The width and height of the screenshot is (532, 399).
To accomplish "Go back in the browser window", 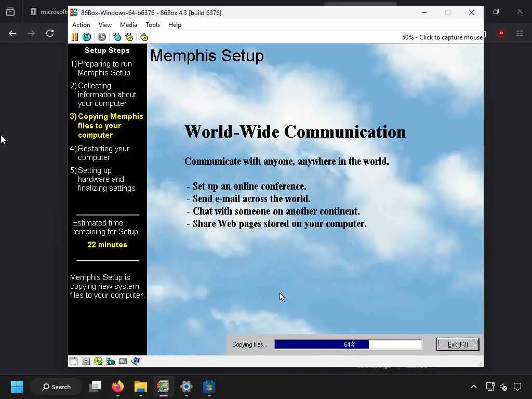I will click(12, 33).
